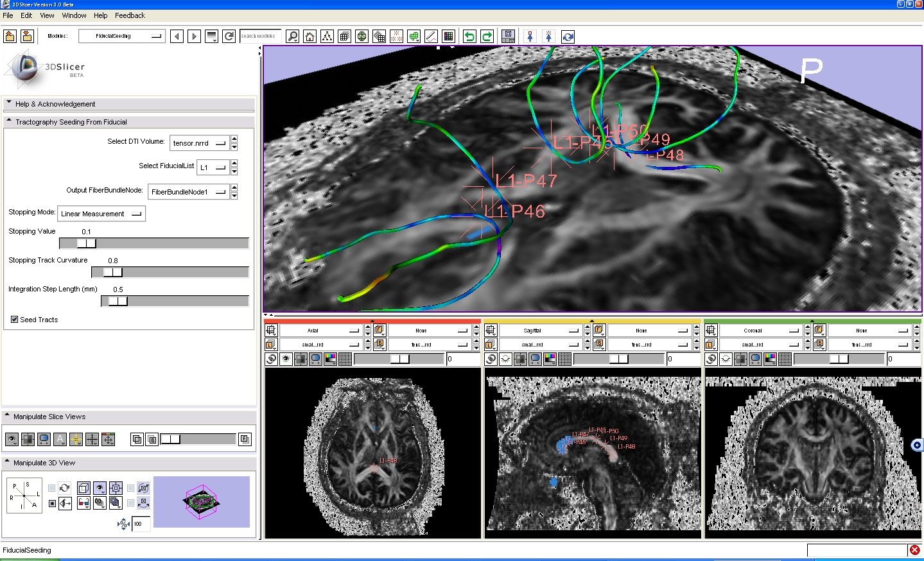Image resolution: width=924 pixels, height=561 pixels.
Task: Open the FiducialSeeding modules selector button
Action: [121, 37]
